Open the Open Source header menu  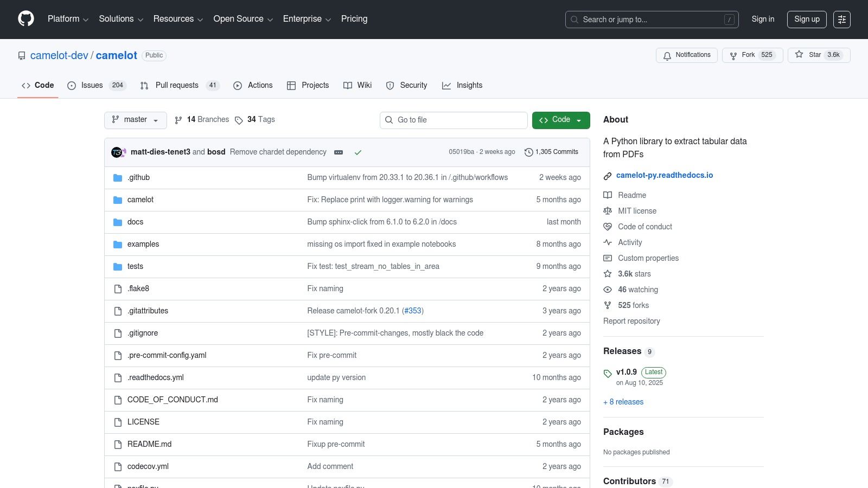(242, 19)
